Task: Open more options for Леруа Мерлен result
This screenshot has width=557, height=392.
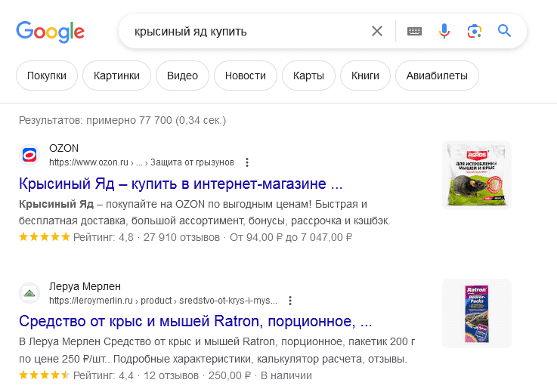Action: click(x=289, y=301)
